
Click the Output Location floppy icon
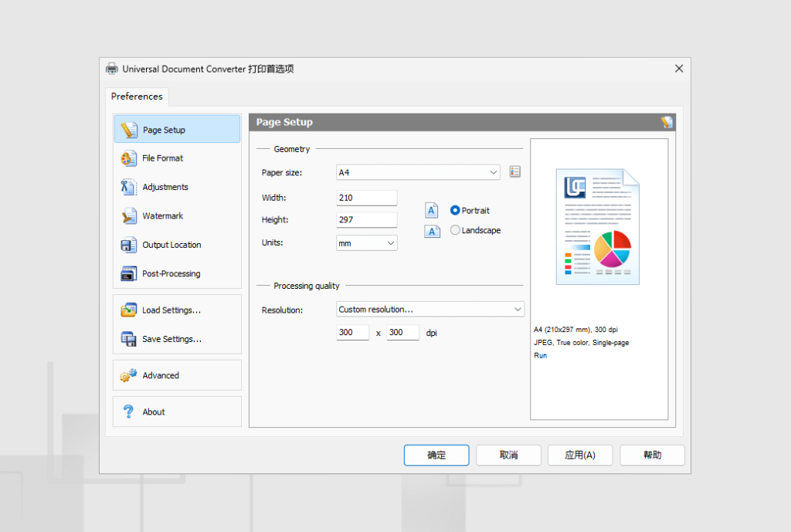point(129,245)
